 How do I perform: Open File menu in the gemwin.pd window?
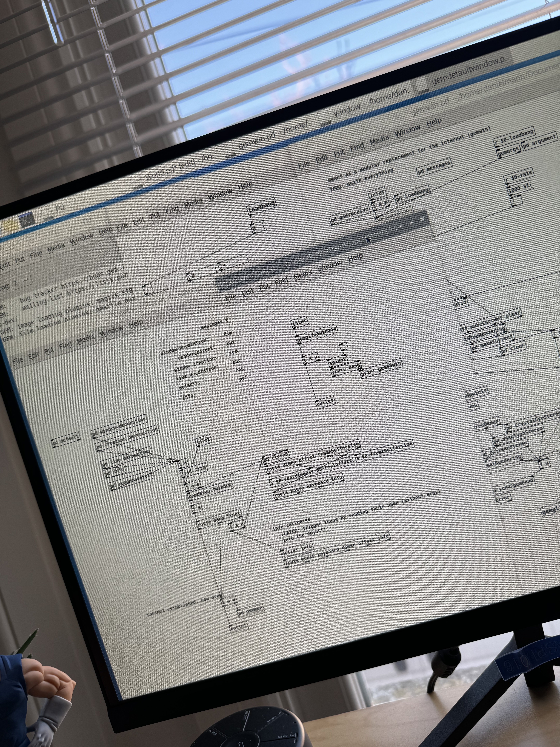coord(304,165)
